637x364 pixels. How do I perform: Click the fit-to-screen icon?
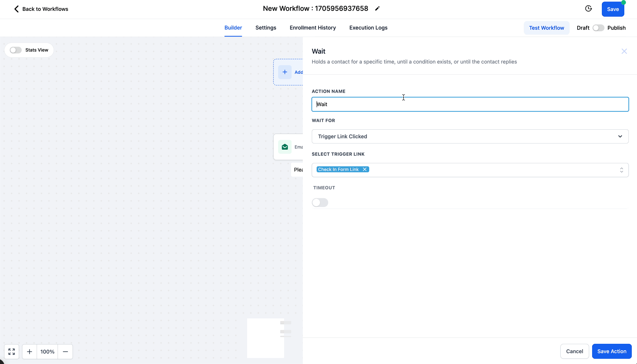(12, 352)
